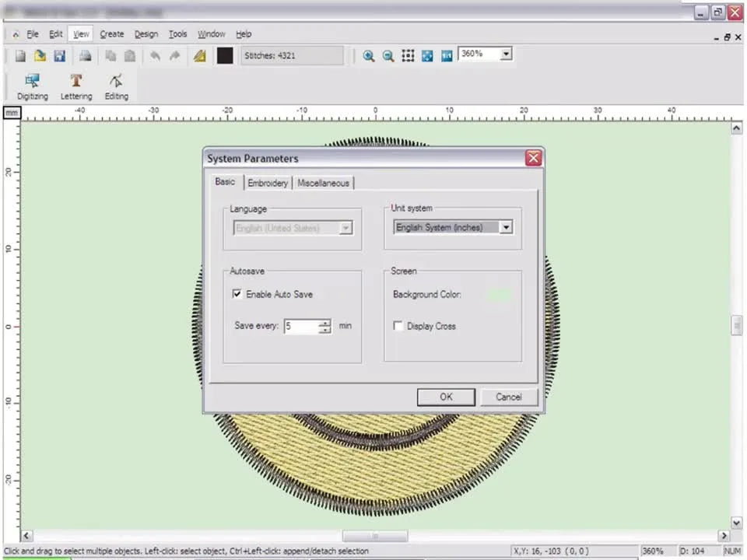Click the fit-to-window zoom icon
The height and width of the screenshot is (560, 747).
[x=427, y=56]
